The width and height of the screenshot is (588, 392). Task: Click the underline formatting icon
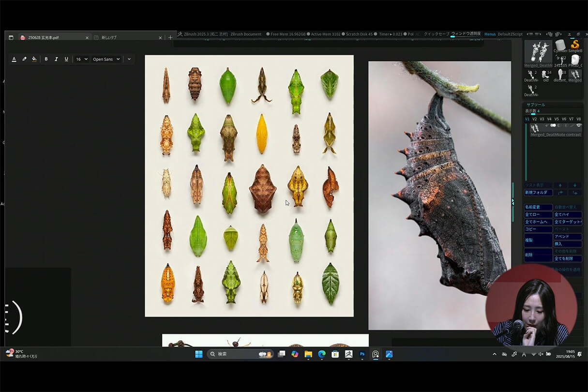tap(66, 59)
